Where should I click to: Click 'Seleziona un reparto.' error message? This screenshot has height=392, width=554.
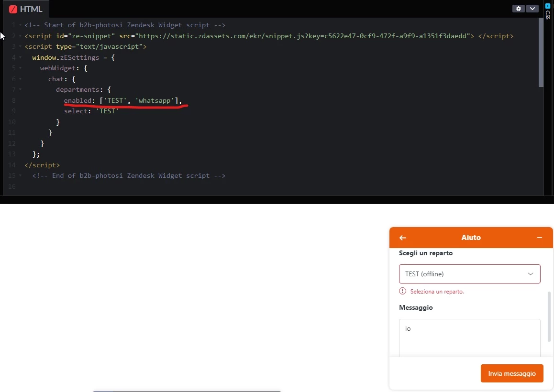[x=437, y=292]
